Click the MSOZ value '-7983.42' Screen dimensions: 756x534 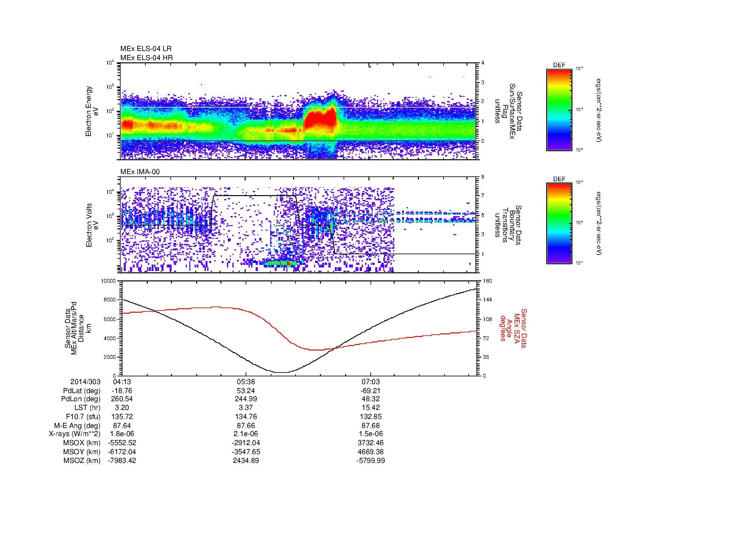[x=122, y=461]
